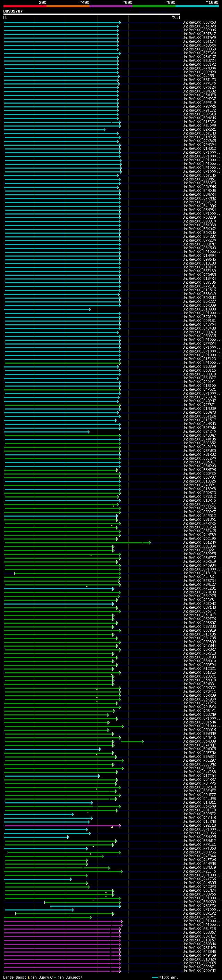
Task: Select hit UniRef100_Q1HQ12
Action: (x=199, y=149)
